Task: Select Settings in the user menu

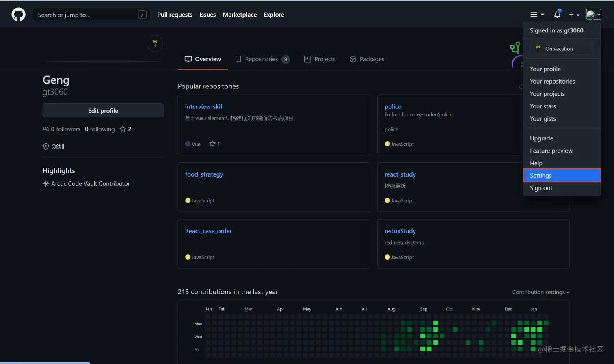Action: pyautogui.click(x=562, y=175)
